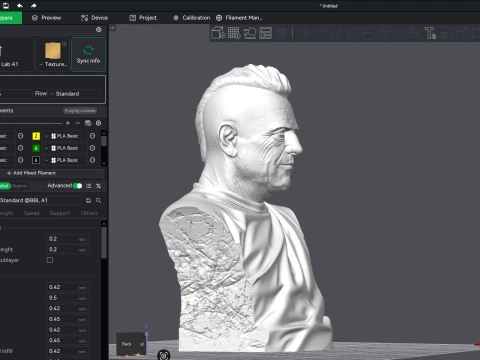
Task: Switch to the Prepare tab
Action: click(x=11, y=18)
